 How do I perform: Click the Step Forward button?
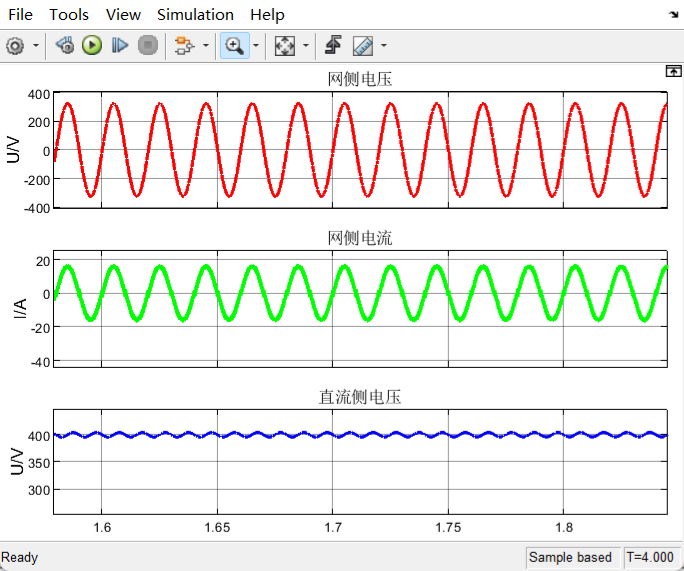click(120, 45)
